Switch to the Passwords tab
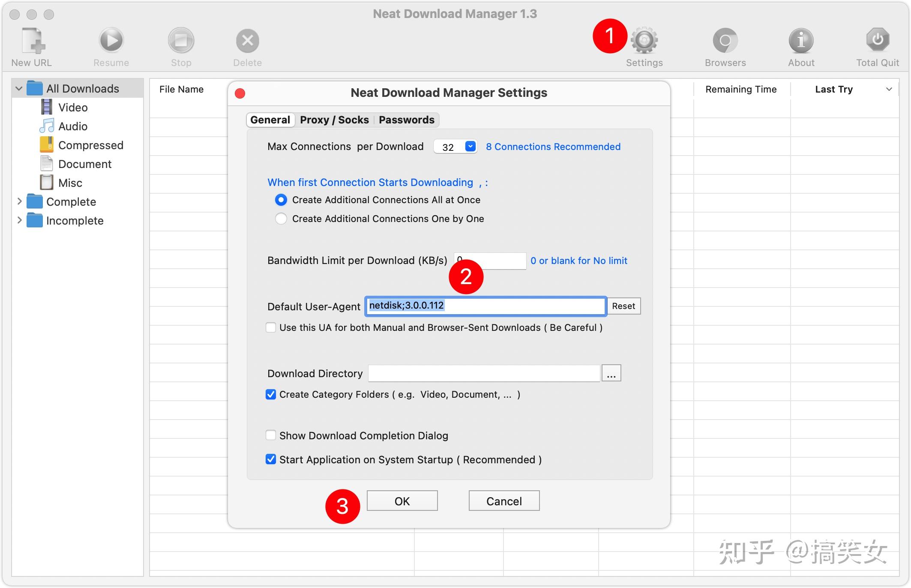 pos(406,120)
